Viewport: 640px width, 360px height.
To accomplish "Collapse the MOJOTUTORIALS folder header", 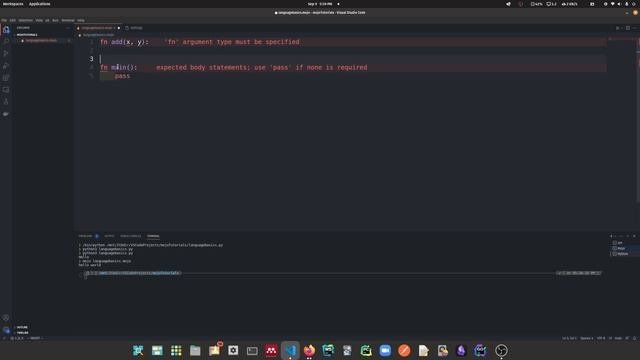I will 27,35.
